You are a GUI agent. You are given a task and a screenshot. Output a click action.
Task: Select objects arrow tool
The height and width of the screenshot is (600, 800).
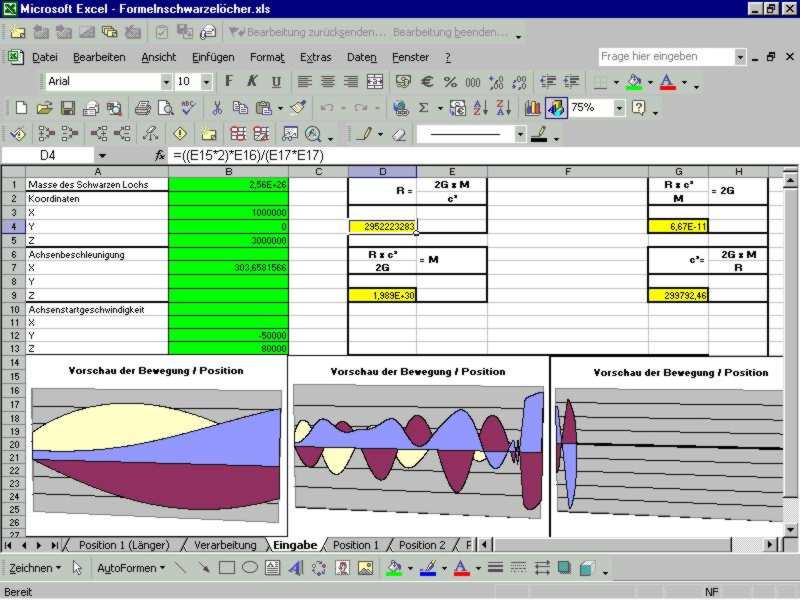tap(78, 568)
